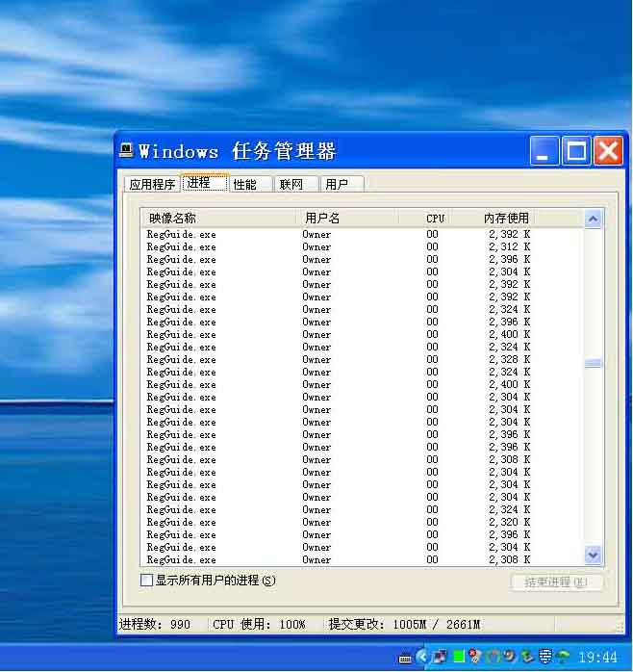
Task: Click the taskbar clock showing 19:44
Action: pos(597,657)
